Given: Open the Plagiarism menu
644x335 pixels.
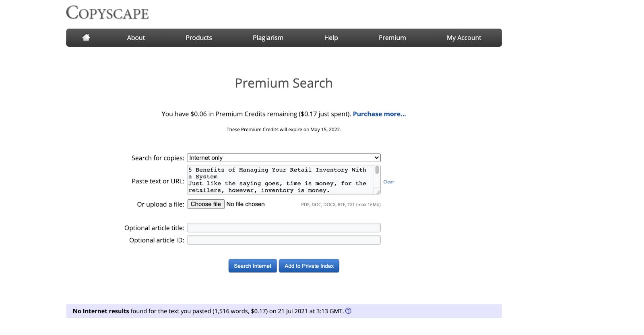Looking at the screenshot, I should pyautogui.click(x=268, y=37).
